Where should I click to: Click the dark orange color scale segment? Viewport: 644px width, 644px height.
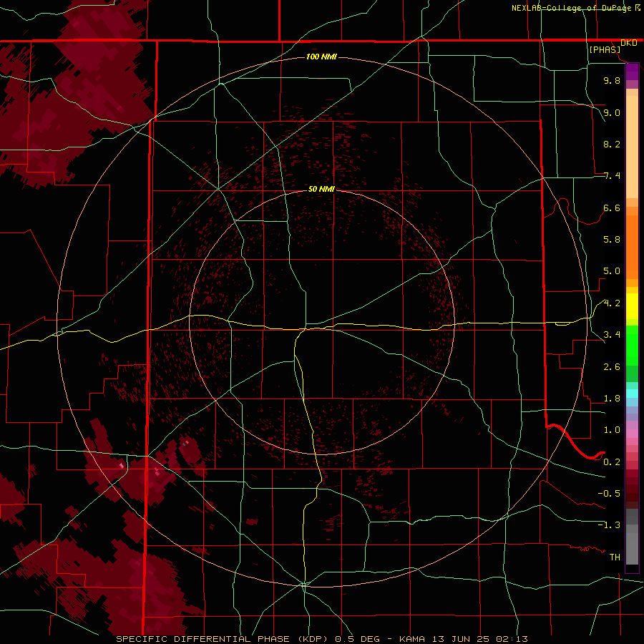(632, 247)
